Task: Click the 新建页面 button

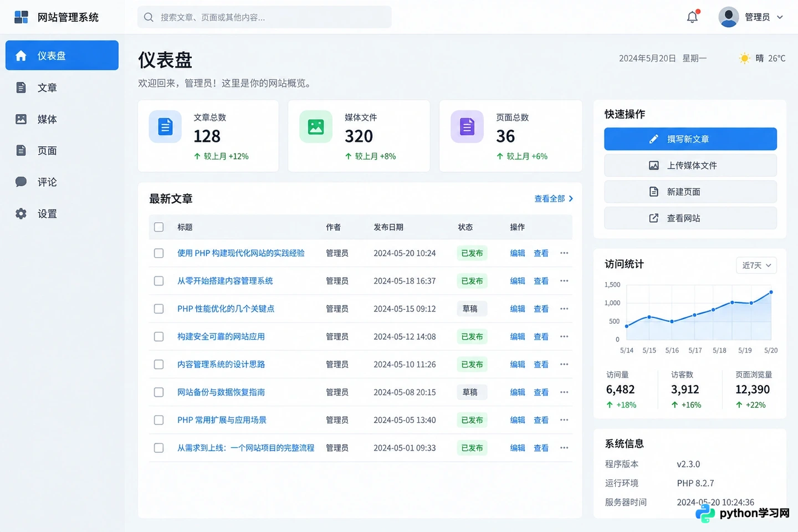Action: point(690,192)
